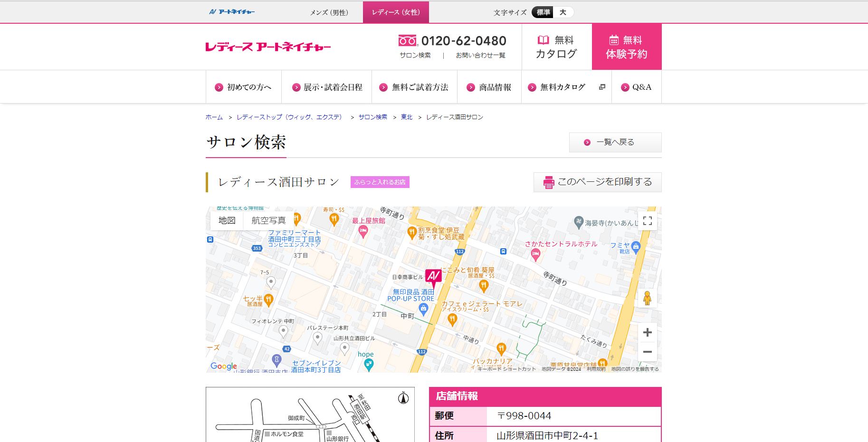
Task: Open the Q&A menu item
Action: [637, 87]
